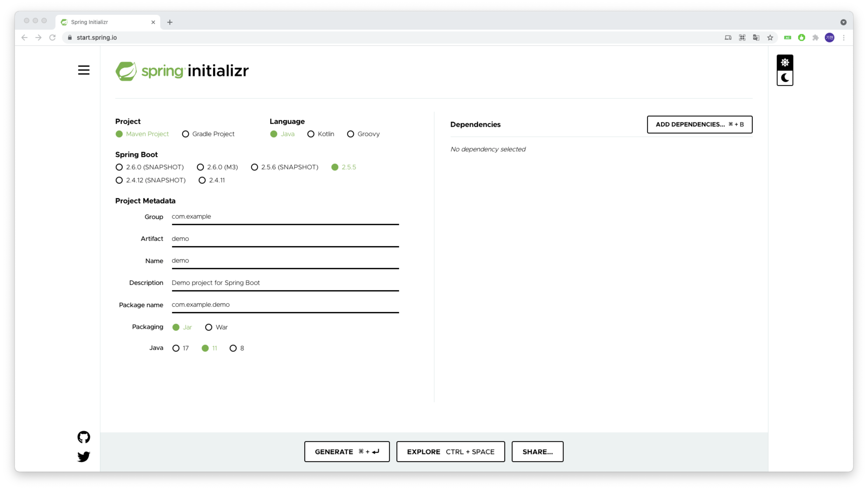Image resolution: width=868 pixels, height=490 pixels.
Task: Click the Description input field
Action: 285,283
